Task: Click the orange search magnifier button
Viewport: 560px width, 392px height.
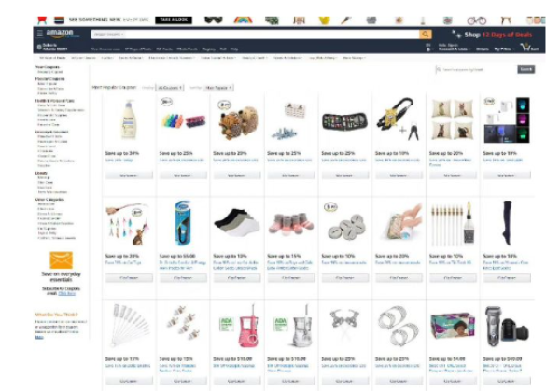Action: tap(425, 35)
